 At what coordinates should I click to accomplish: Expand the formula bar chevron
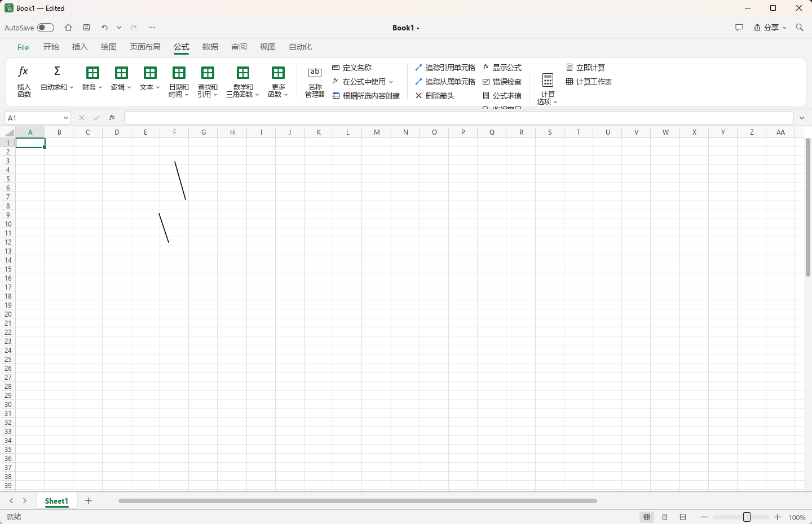pos(802,118)
